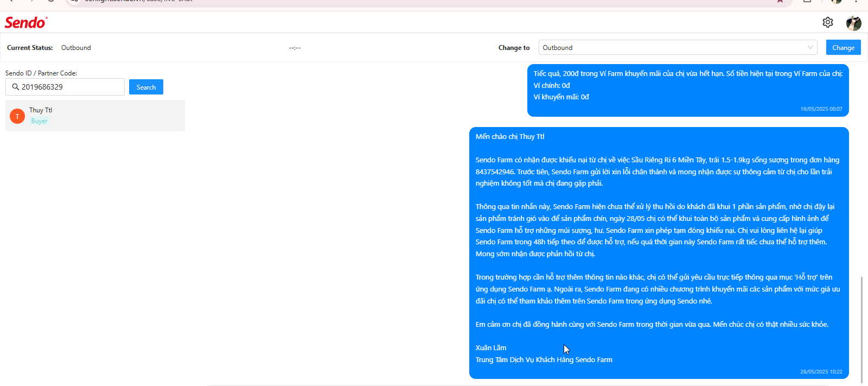This screenshot has height=386, width=868.
Task: Click the blue Change button
Action: (x=843, y=47)
